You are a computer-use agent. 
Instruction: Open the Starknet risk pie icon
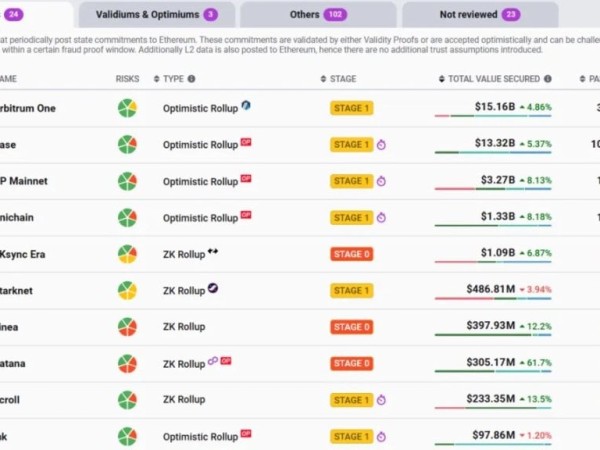click(x=127, y=290)
